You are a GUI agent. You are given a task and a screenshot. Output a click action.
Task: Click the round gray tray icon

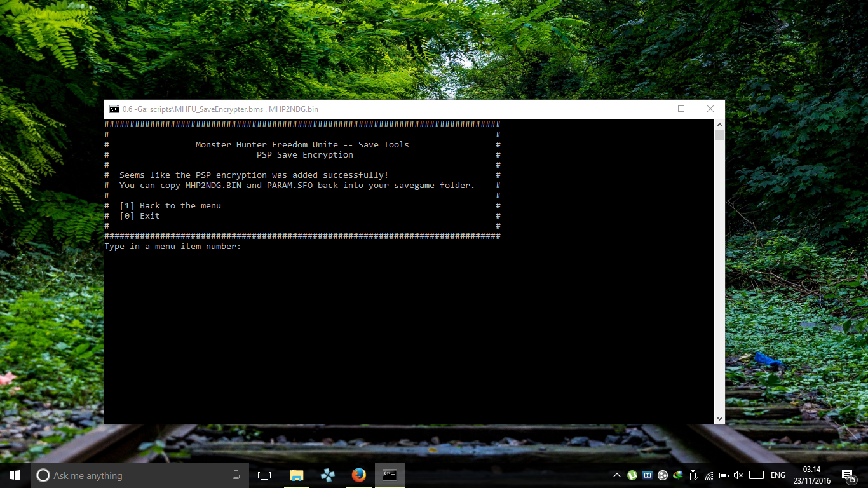[663, 475]
